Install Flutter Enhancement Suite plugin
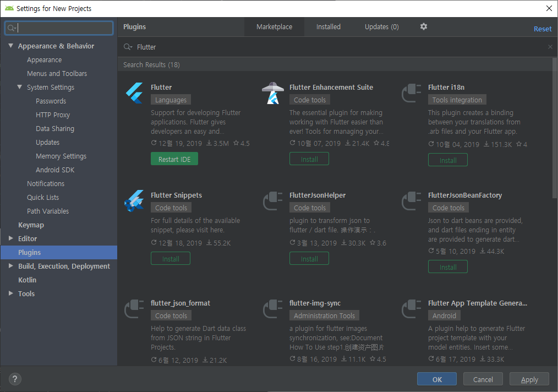The width and height of the screenshot is (558, 392). point(309,159)
